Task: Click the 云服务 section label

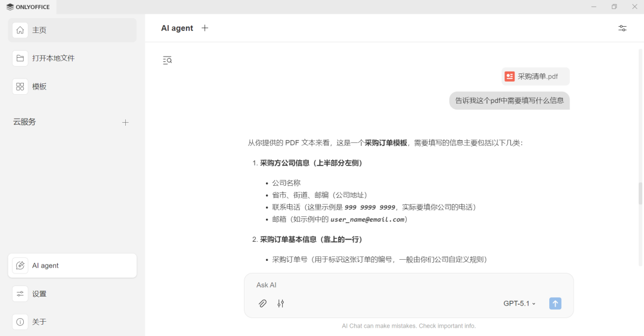Action: point(24,122)
